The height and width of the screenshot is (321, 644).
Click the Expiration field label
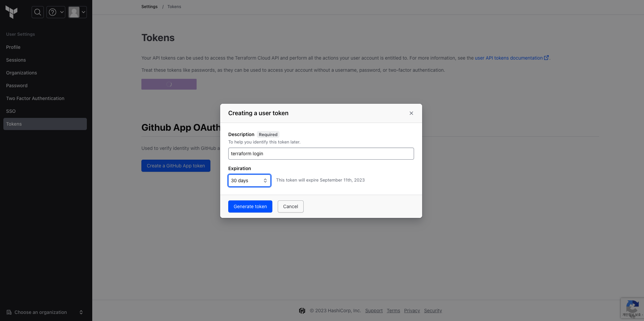click(x=240, y=168)
